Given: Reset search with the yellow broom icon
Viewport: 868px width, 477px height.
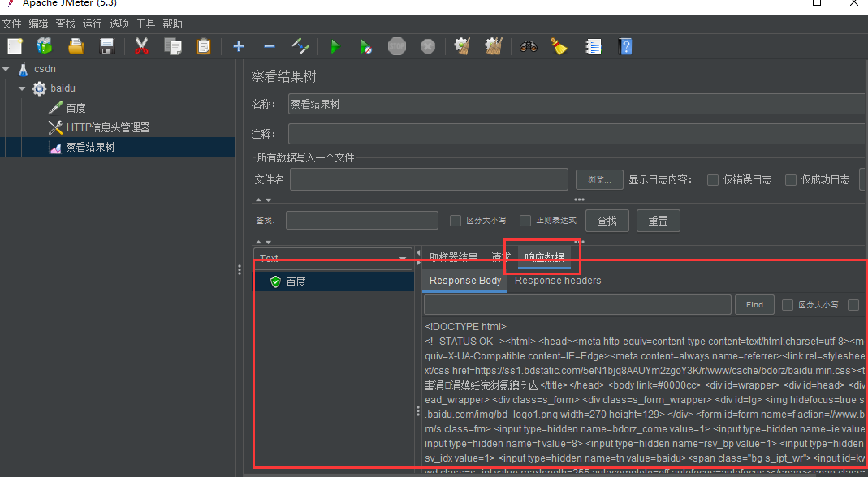Looking at the screenshot, I should point(559,46).
